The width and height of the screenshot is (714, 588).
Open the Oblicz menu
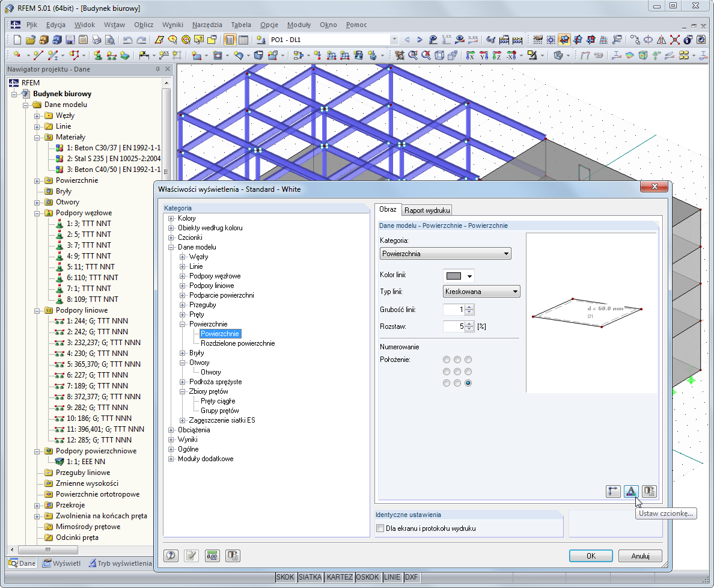tap(144, 25)
